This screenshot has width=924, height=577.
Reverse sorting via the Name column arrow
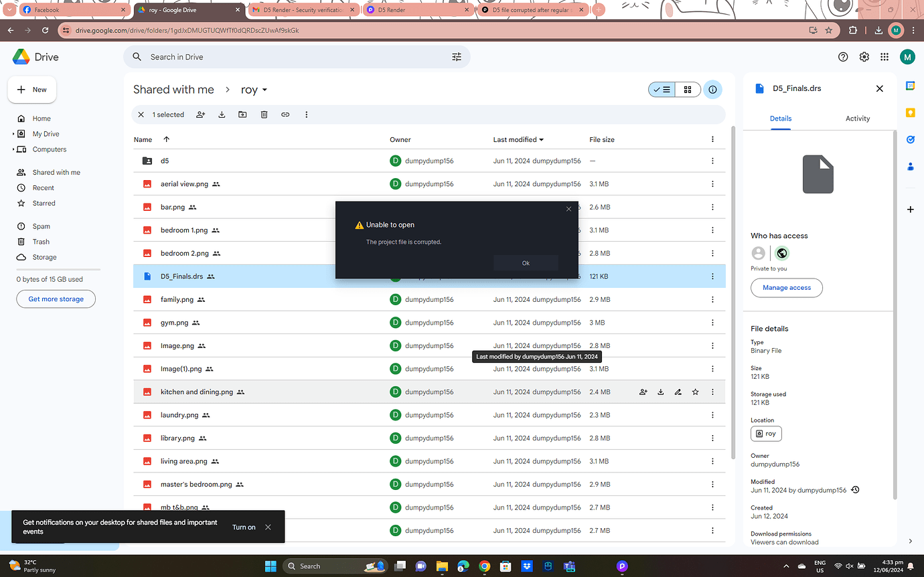click(166, 139)
